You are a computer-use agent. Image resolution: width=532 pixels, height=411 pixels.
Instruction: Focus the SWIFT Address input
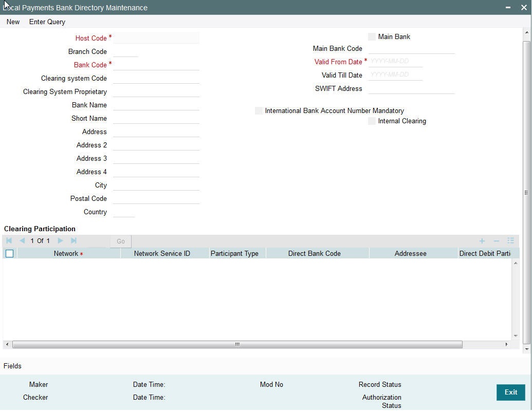pos(411,88)
